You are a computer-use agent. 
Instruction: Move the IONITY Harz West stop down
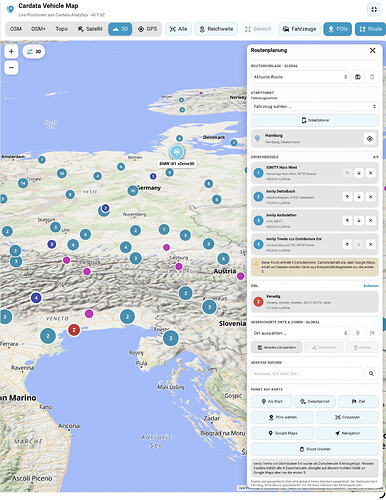coord(359,173)
